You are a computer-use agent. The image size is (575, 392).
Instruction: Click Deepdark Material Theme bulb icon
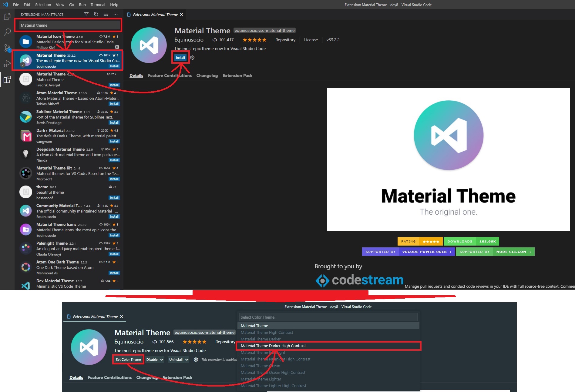26,154
